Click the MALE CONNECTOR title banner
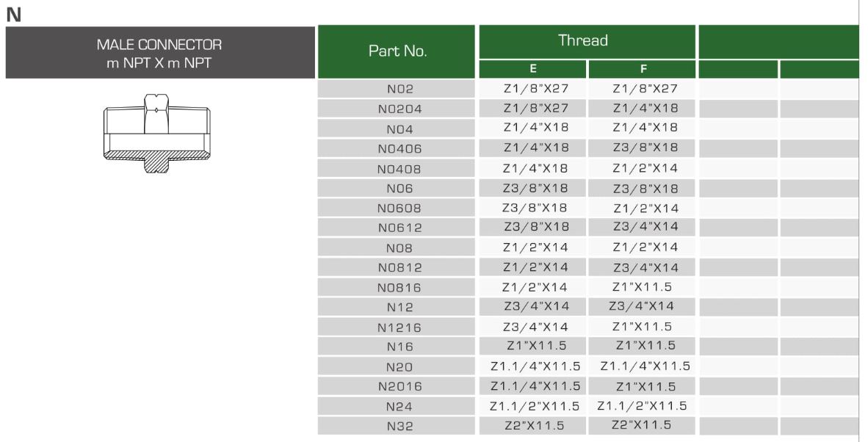The height and width of the screenshot is (442, 868). point(159,53)
